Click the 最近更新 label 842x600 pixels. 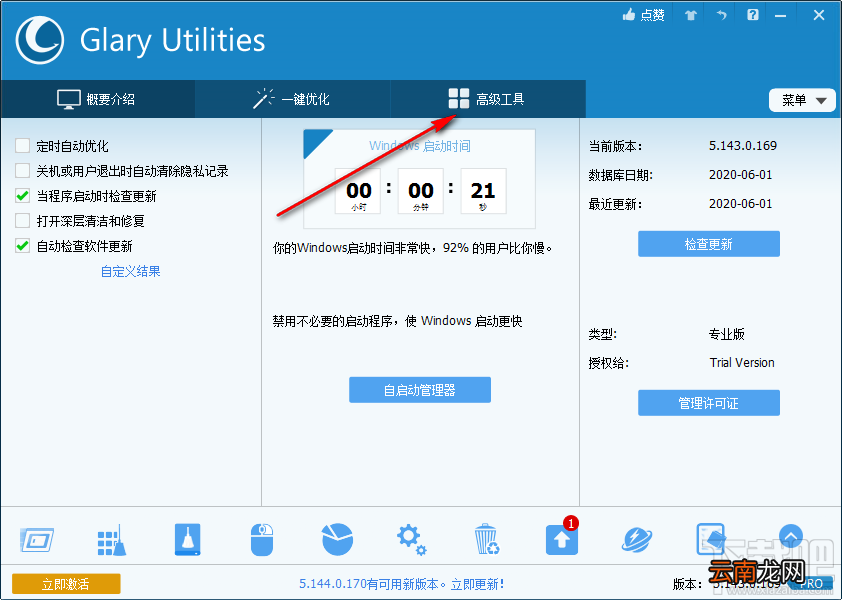tap(615, 204)
